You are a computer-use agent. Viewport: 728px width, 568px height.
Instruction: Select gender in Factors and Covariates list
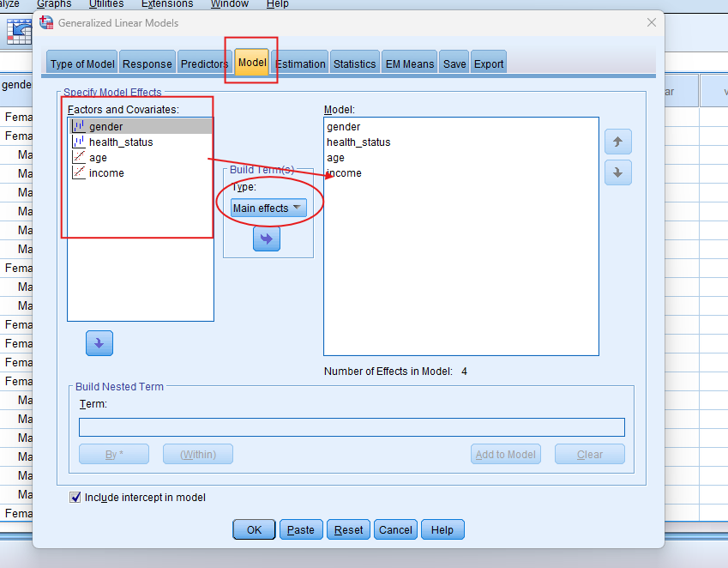tap(105, 127)
